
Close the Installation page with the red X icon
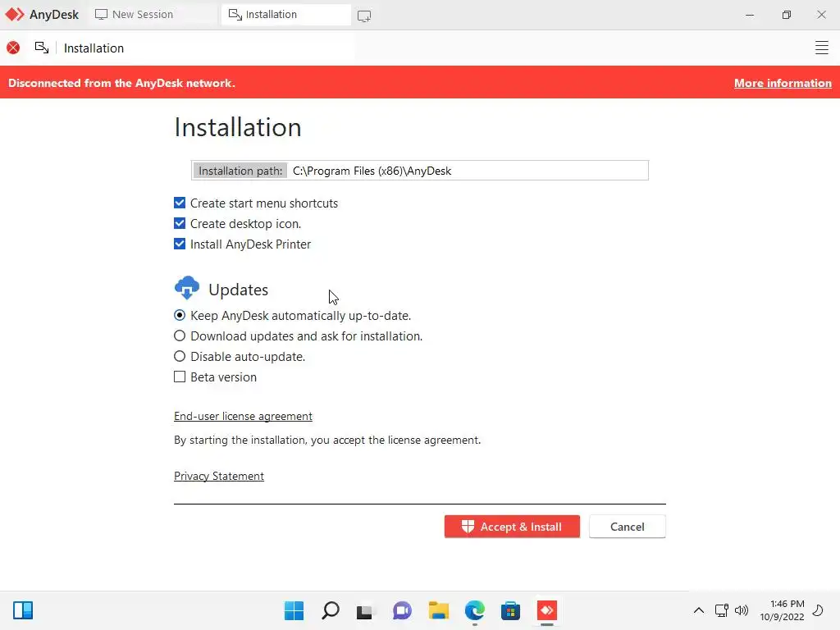tap(13, 48)
